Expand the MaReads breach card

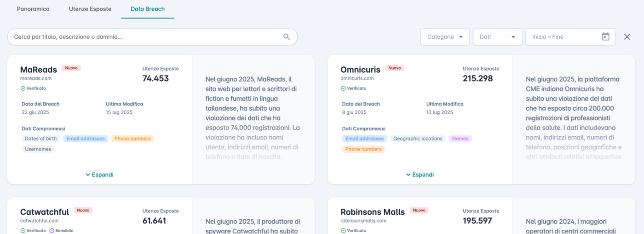pyautogui.click(x=99, y=175)
